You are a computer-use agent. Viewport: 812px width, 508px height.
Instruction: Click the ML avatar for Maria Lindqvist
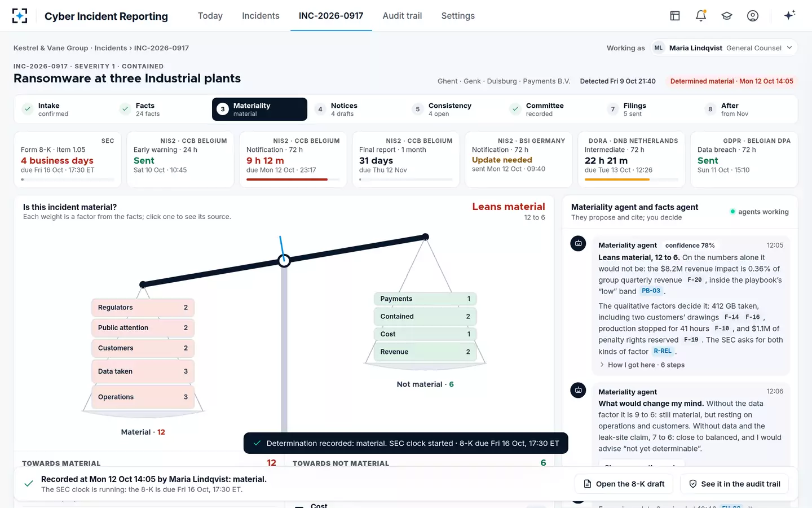(x=659, y=48)
